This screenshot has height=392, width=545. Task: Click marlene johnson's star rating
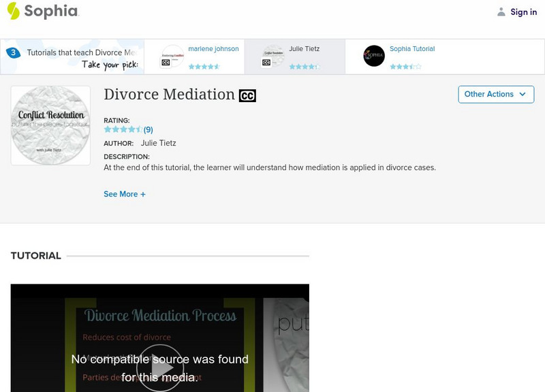[x=204, y=66]
